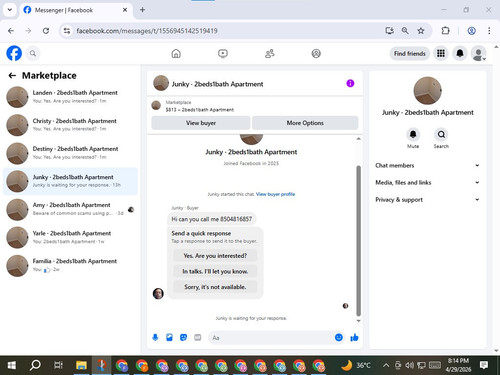Choose a sticker icon
The height and width of the screenshot is (375, 500).
(x=183, y=338)
